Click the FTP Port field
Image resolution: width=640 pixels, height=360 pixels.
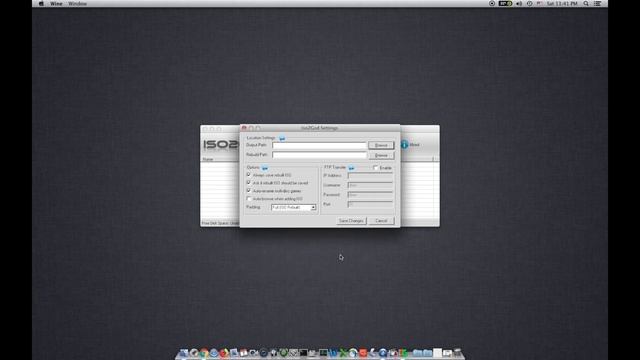[x=370, y=204]
